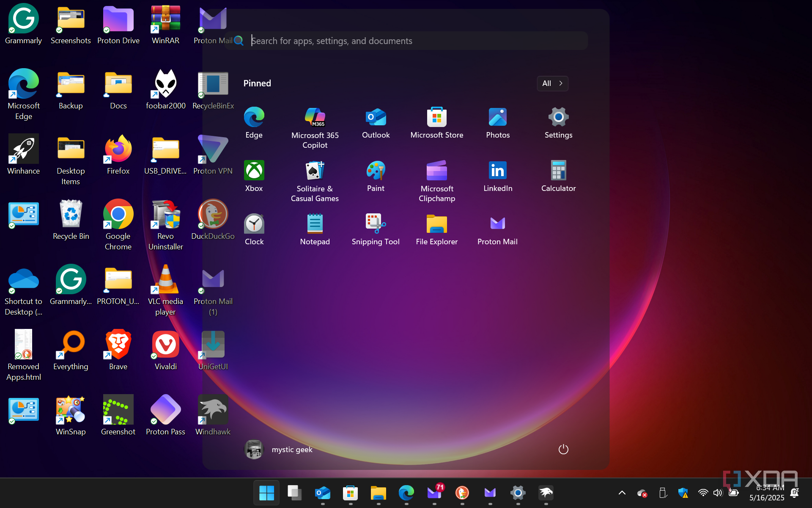
Task: Select the Winhance desktop shortcut
Action: [23, 155]
